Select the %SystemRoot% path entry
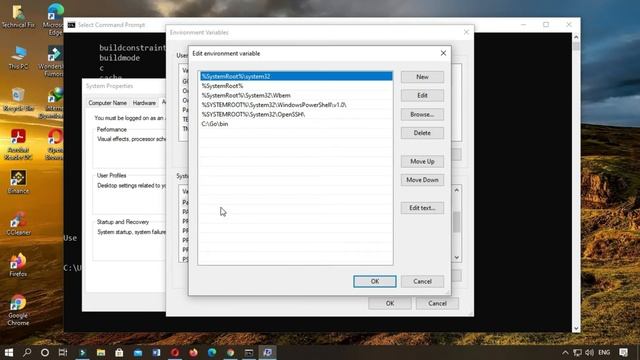 tap(296, 86)
